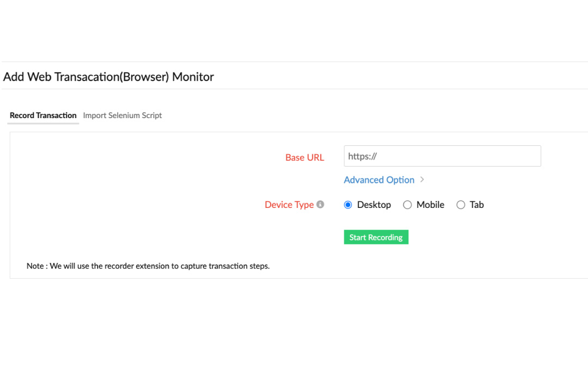
Task: View the tooltip icon beside Device Type
Action: tap(320, 204)
